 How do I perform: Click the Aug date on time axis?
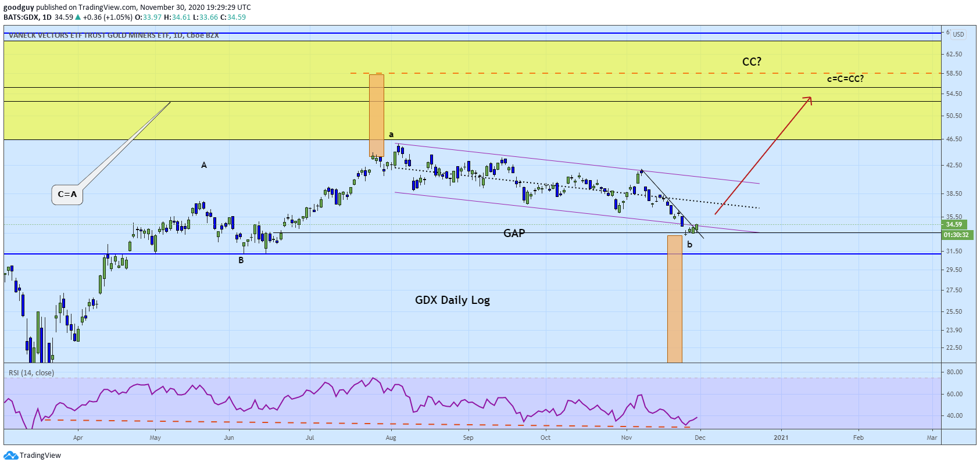pyautogui.click(x=391, y=438)
